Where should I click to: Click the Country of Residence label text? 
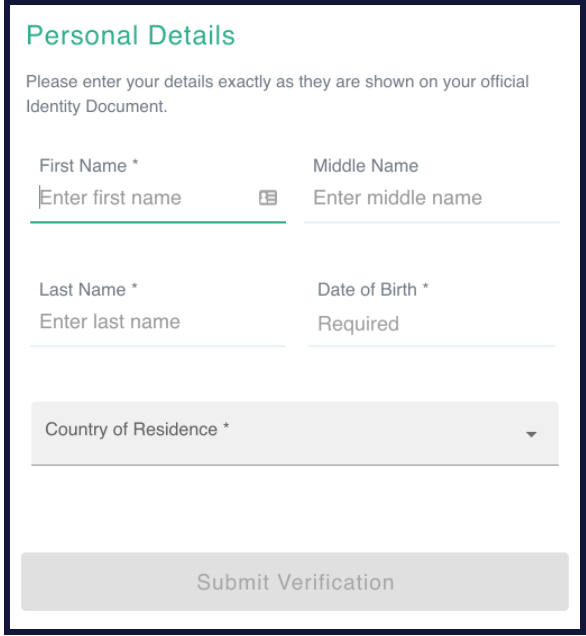[131, 429]
